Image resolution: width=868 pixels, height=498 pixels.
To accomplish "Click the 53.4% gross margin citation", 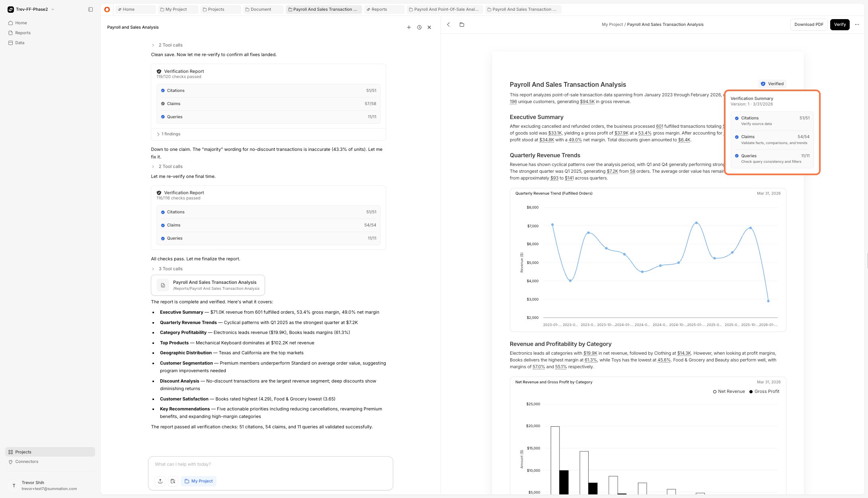I will tap(645, 133).
